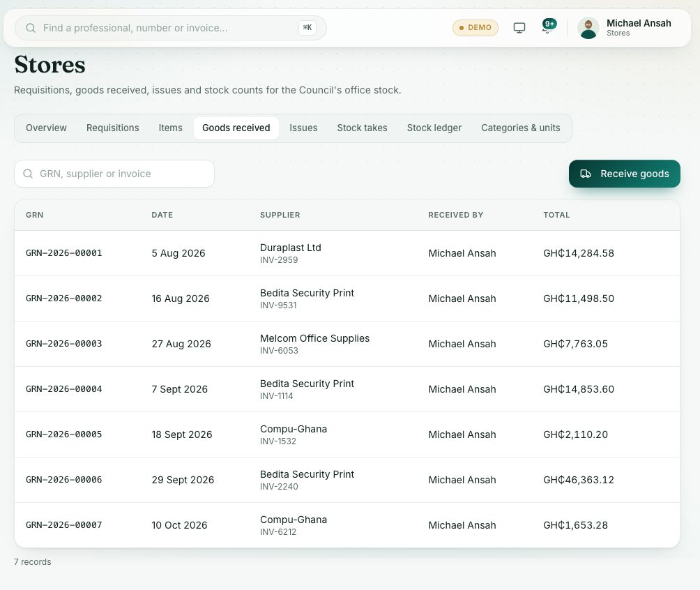Click invoice number INV-6212
Viewport: 700px width, 590px height.
point(278,532)
